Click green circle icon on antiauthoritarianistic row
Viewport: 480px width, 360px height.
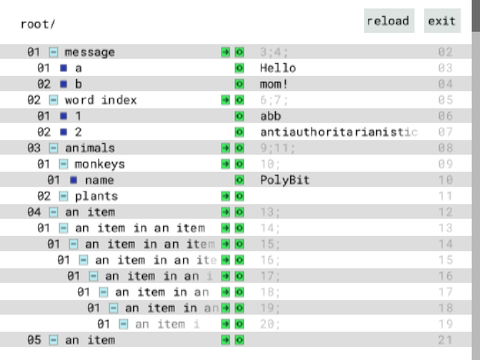pos(239,132)
